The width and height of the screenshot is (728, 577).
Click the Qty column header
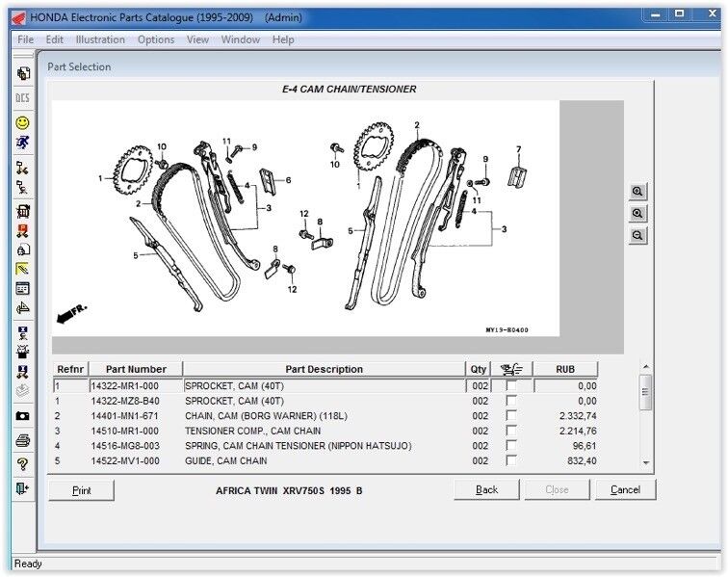479,369
